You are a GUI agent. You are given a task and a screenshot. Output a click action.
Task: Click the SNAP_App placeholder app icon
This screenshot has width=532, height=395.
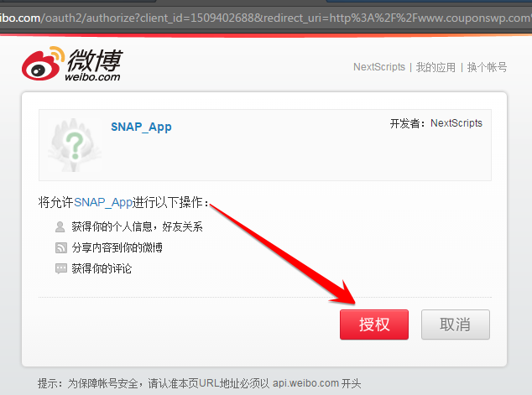click(x=75, y=145)
